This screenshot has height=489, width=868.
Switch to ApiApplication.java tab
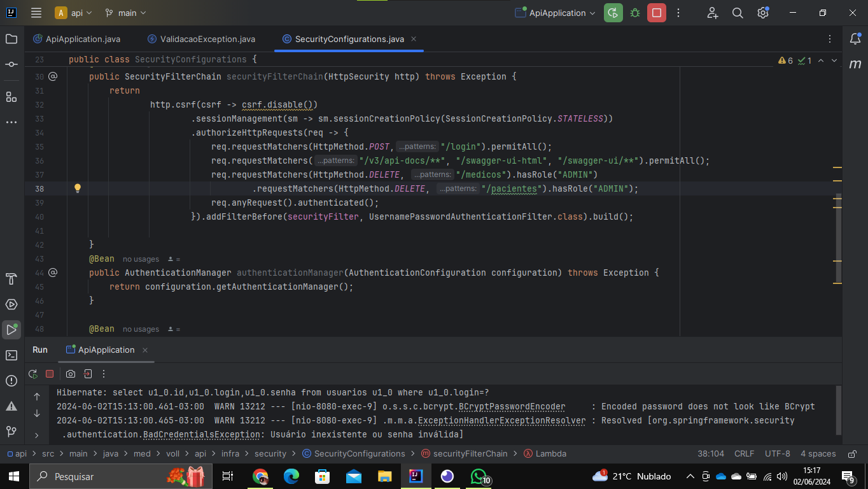[76, 39]
